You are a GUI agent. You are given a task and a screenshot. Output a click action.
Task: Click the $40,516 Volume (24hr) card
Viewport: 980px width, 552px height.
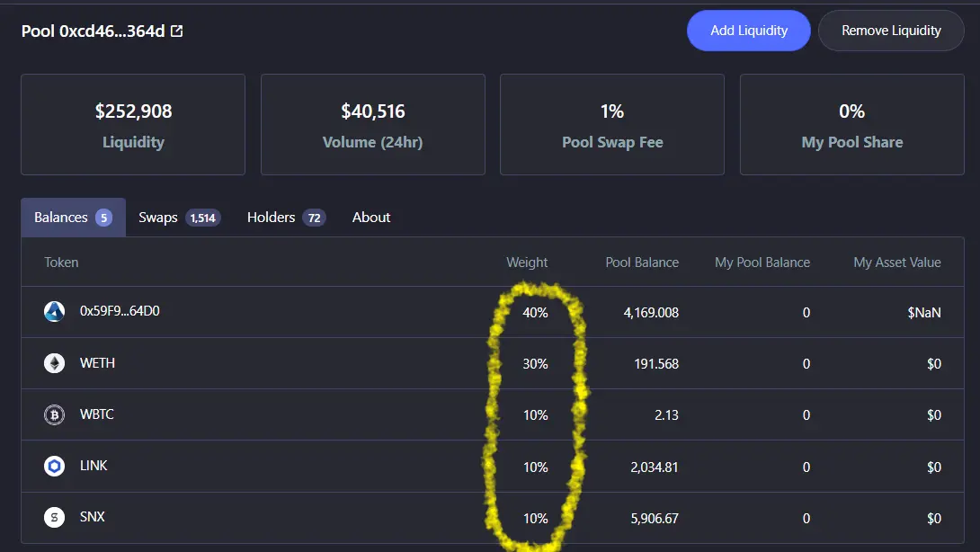[373, 124]
